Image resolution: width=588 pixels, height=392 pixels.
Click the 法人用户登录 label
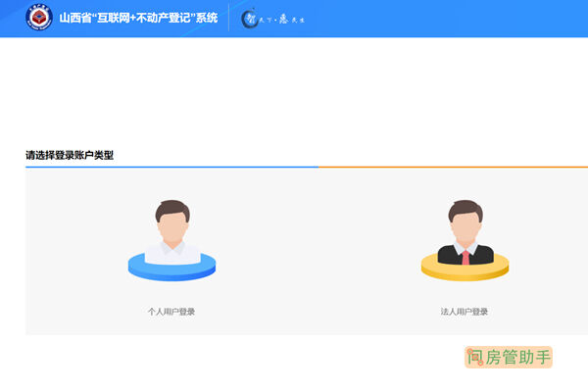465,312
